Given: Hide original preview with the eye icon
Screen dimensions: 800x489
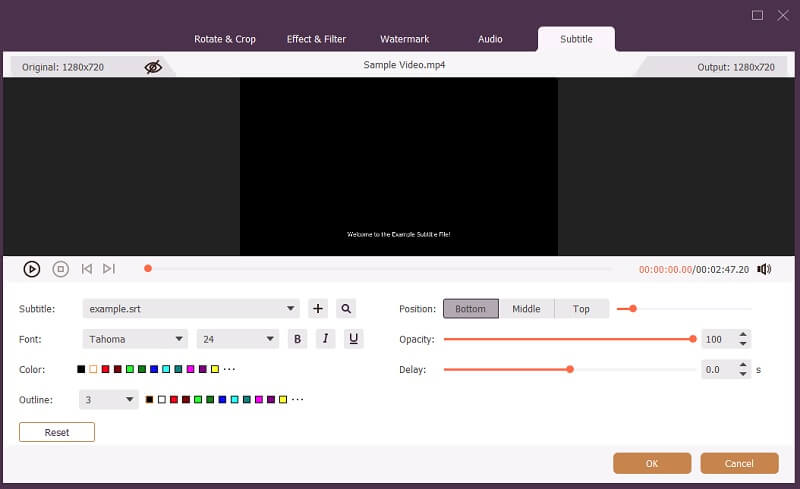Looking at the screenshot, I should click(153, 67).
